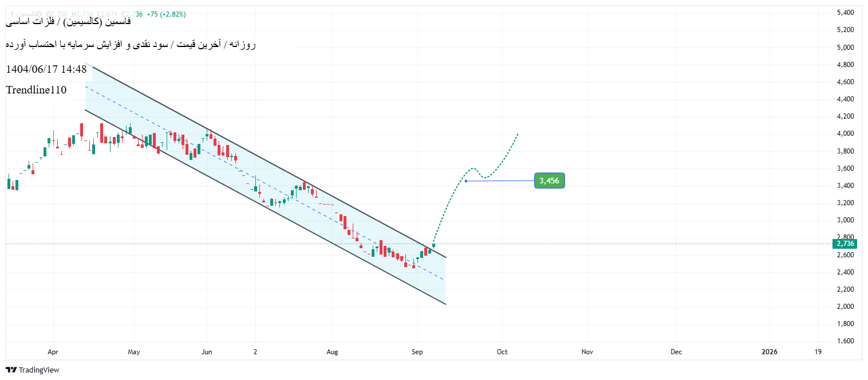
Task: Click the 5,400 price axis label
Action: [845, 13]
